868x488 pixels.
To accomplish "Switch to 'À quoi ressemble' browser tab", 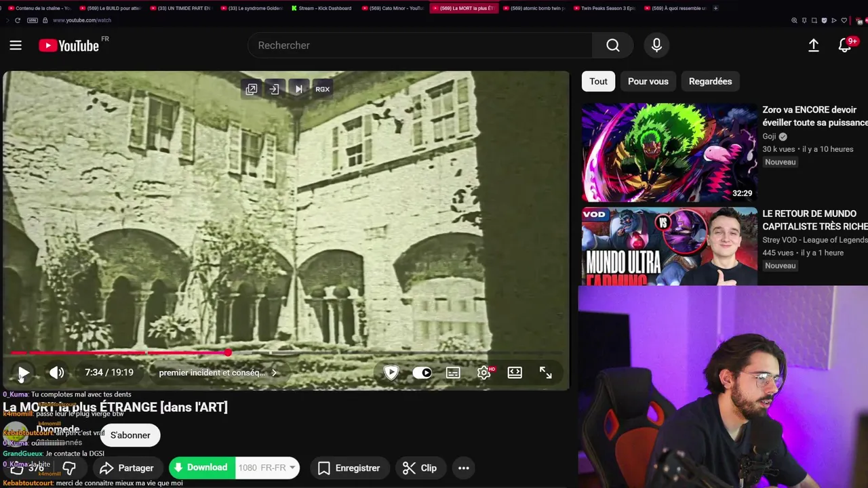I will (x=676, y=8).
